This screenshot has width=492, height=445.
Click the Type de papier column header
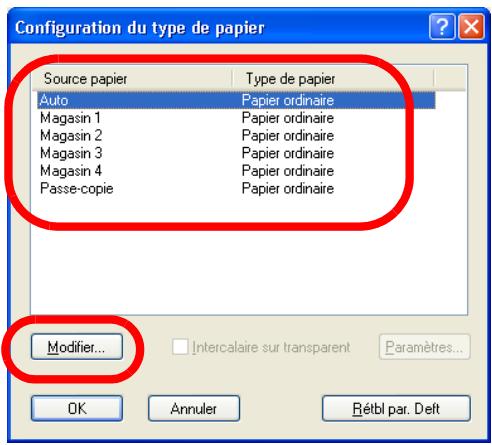click(x=333, y=79)
